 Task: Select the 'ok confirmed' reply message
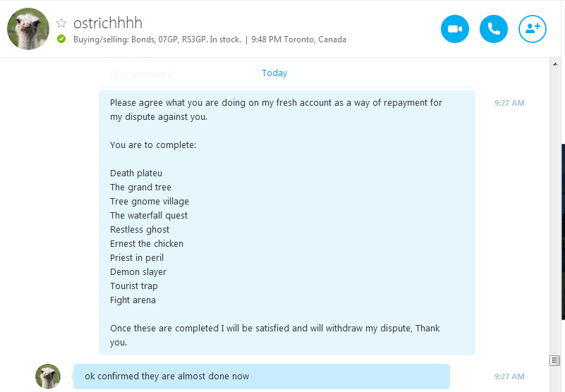(262, 376)
